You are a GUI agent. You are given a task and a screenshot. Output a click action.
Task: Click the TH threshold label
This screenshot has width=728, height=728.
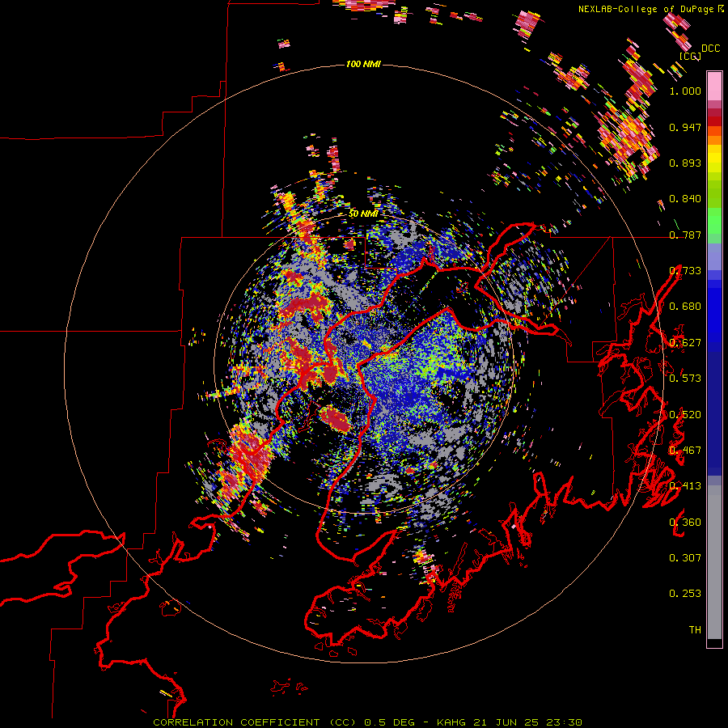pyautogui.click(x=695, y=630)
